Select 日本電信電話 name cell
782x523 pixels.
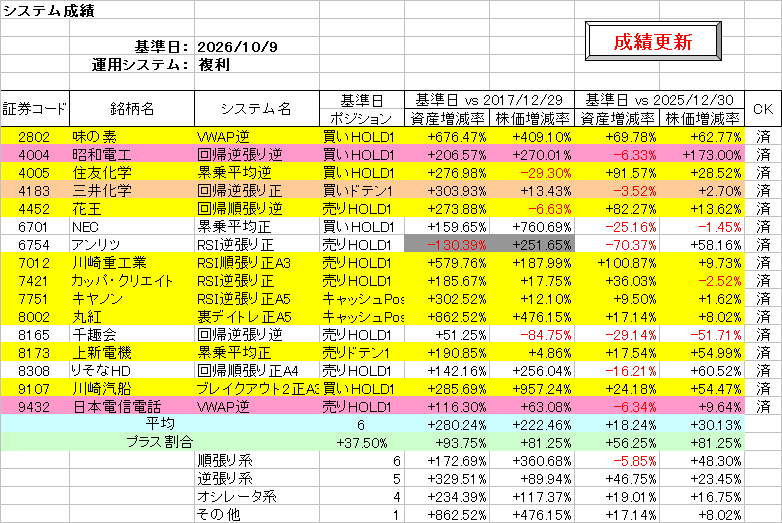pos(132,406)
